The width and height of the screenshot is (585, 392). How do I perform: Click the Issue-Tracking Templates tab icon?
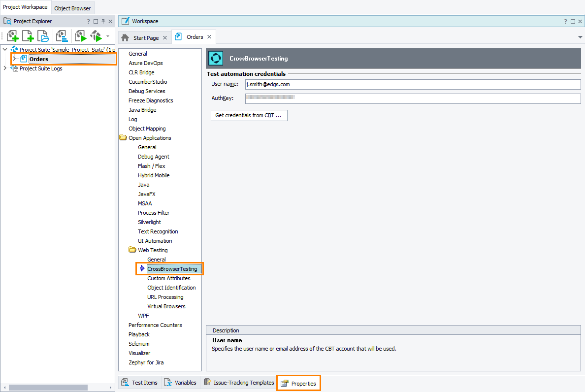click(x=207, y=382)
